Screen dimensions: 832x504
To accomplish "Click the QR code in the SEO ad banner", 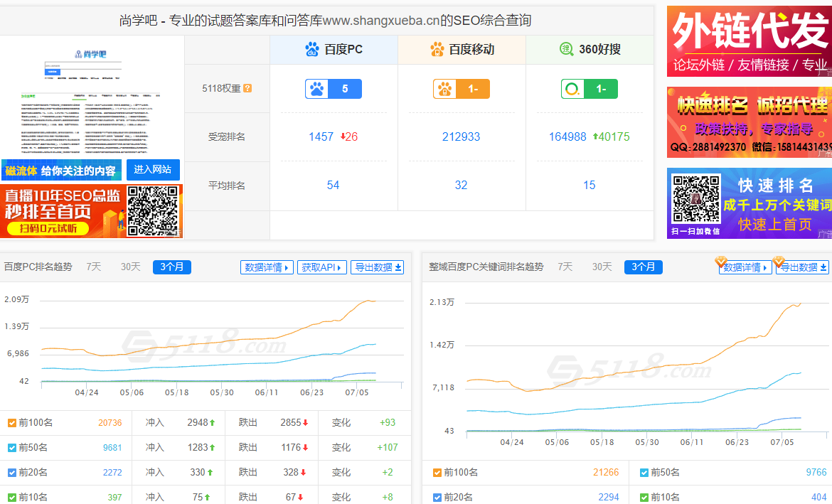I will (153, 210).
